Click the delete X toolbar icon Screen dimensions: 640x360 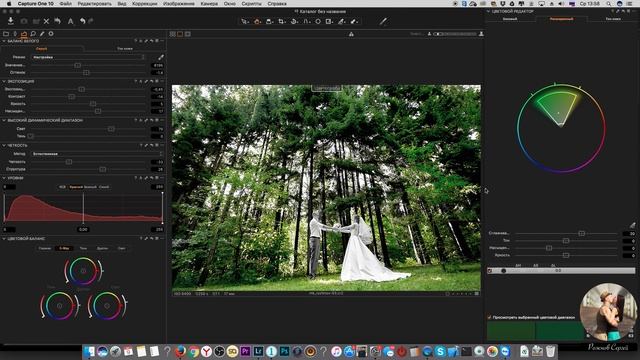47,21
